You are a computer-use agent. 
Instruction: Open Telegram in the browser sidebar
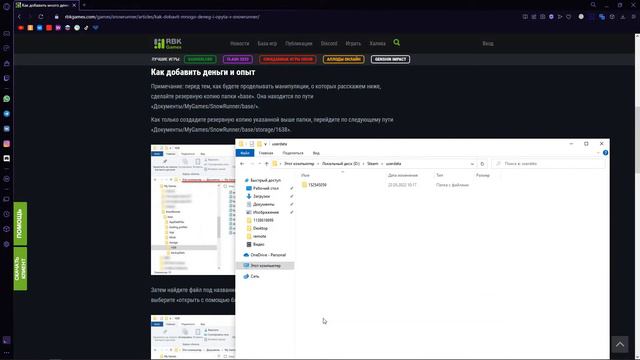pyautogui.click(x=7, y=114)
